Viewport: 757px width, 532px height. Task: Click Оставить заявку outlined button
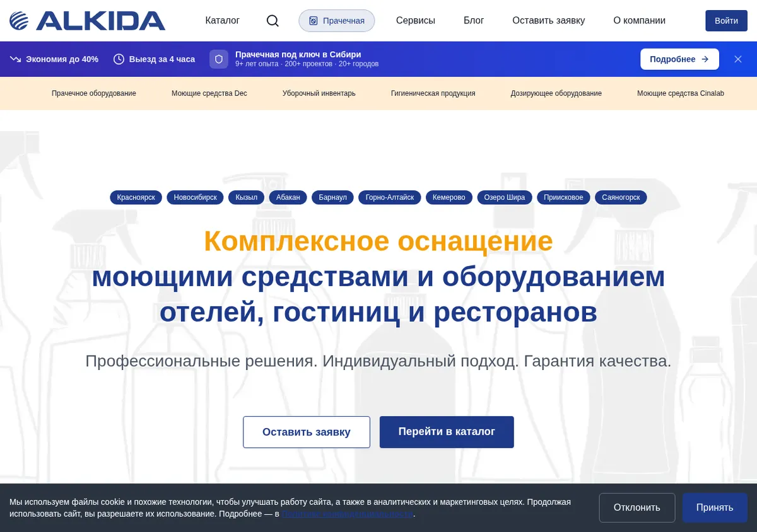[307, 432]
